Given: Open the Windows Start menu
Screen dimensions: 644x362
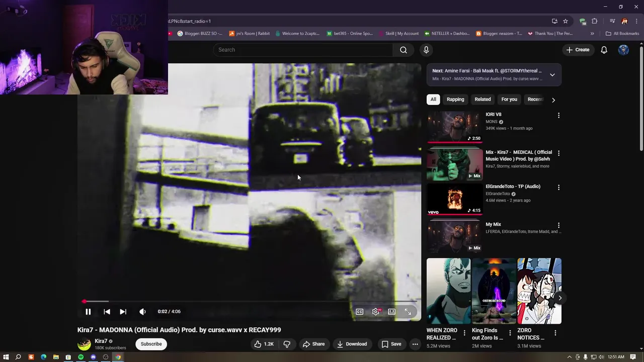Looking at the screenshot, I should point(6,357).
